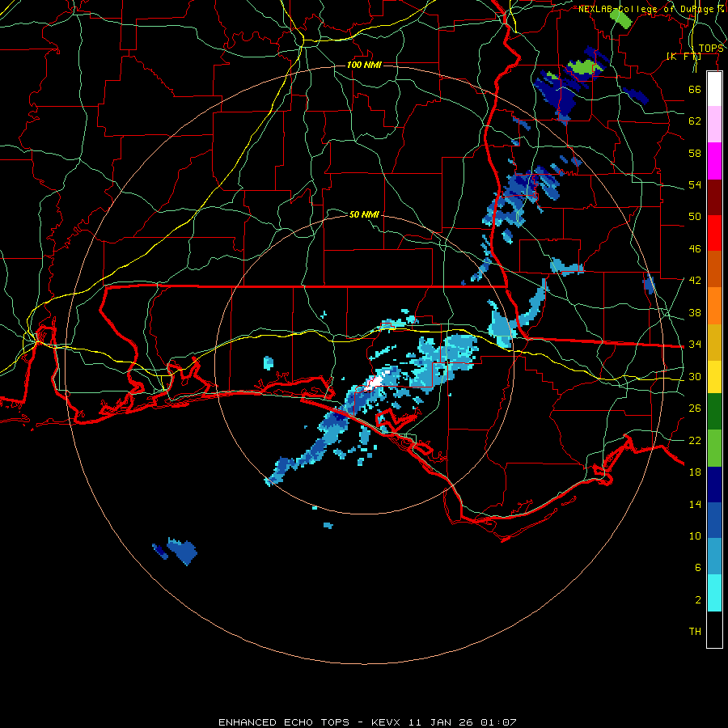Click the mustard gold legend swatch
Image resolution: width=728 pixels, height=728 pixels.
pyautogui.click(x=714, y=342)
